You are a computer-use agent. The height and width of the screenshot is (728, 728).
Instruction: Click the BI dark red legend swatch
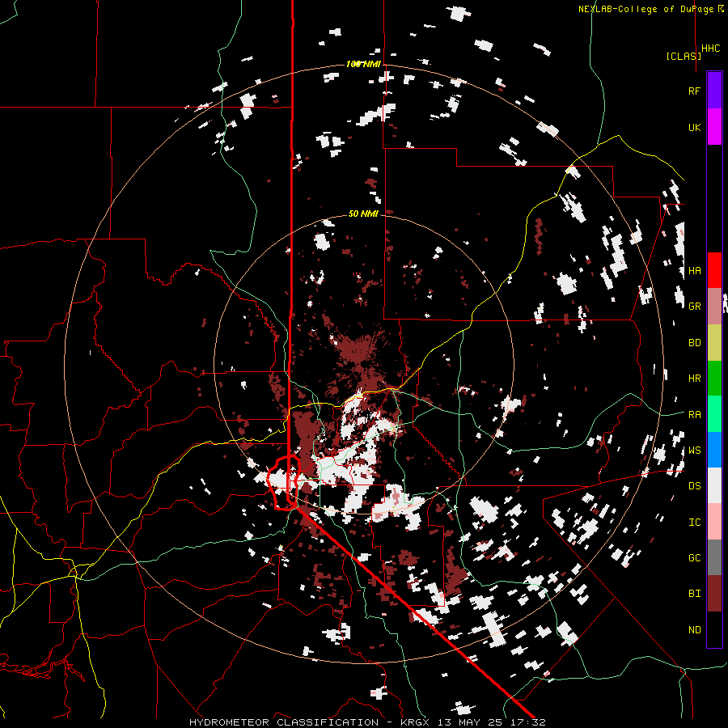(x=714, y=594)
